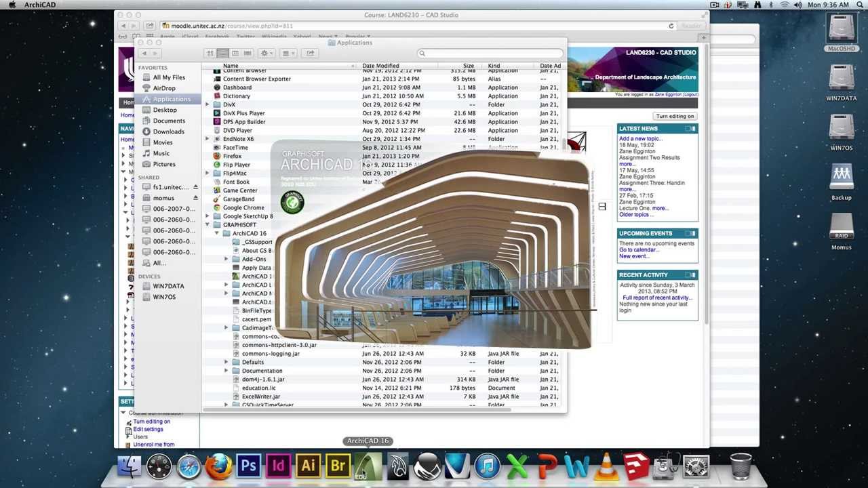This screenshot has width=868, height=488.
Task: Select Documents in Finder sidebar
Action: pyautogui.click(x=167, y=121)
